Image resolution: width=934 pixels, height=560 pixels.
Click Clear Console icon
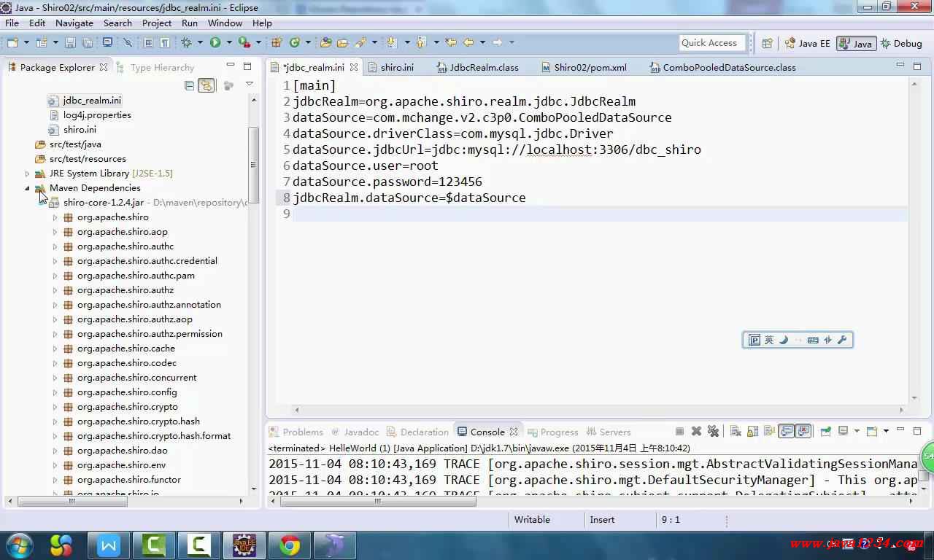(736, 432)
